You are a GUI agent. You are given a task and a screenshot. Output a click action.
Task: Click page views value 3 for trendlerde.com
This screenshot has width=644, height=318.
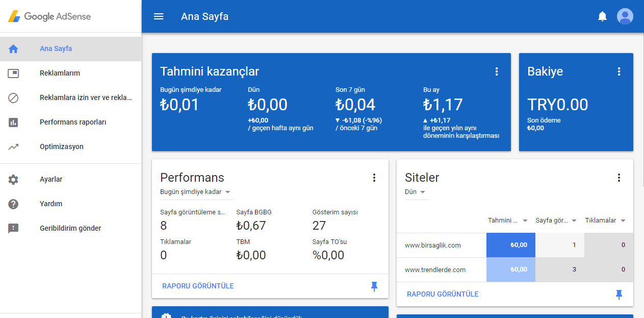click(x=560, y=270)
